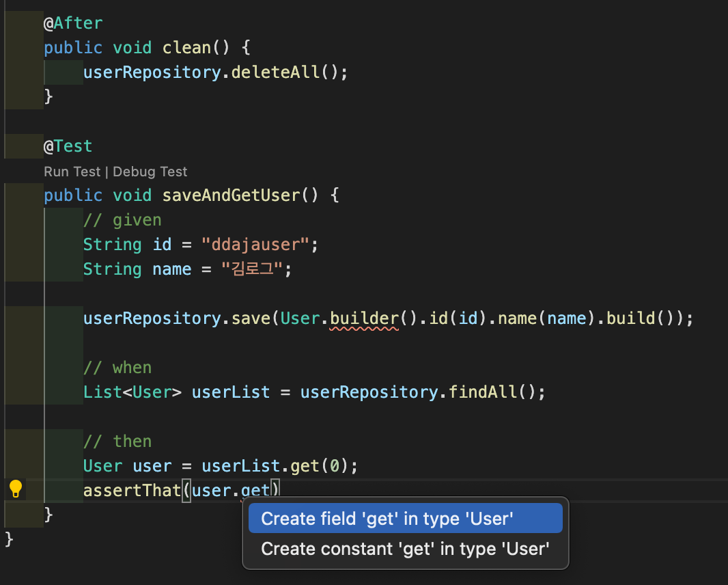Click the userList variable declaration
The width and height of the screenshot is (728, 585).
[231, 392]
